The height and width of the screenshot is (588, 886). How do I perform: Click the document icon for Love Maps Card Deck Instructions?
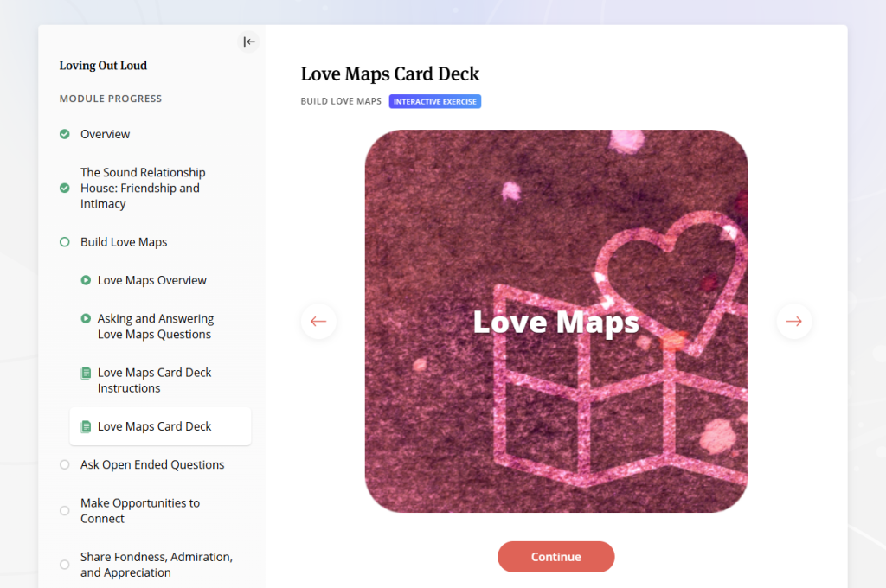tap(86, 372)
